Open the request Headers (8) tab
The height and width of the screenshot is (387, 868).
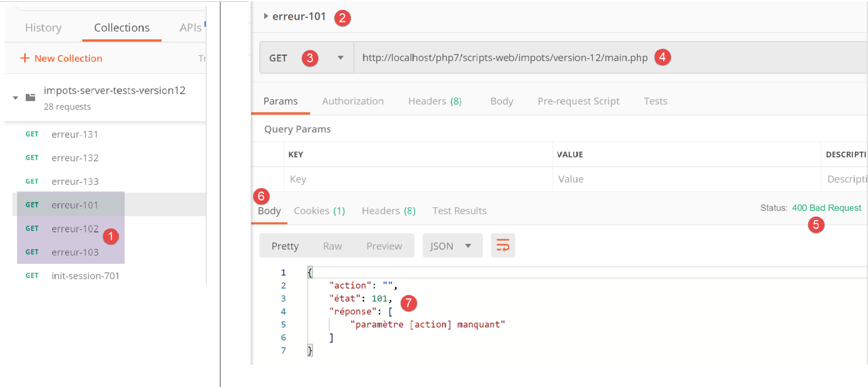click(x=434, y=101)
